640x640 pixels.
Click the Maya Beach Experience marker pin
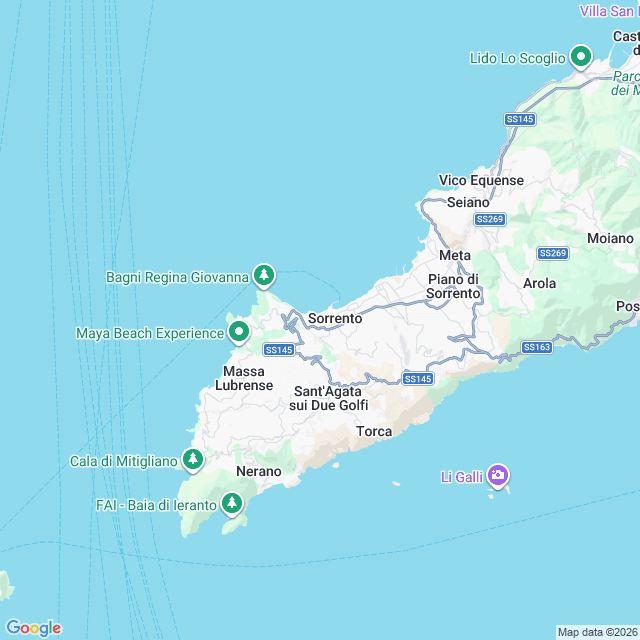pos(239,333)
